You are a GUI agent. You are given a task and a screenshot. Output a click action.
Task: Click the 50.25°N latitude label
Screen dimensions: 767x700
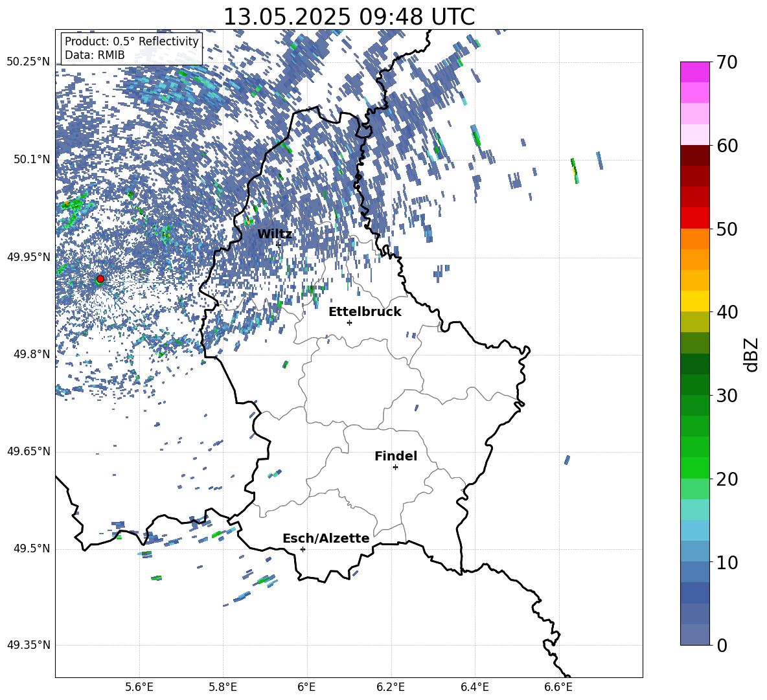pyautogui.click(x=29, y=62)
